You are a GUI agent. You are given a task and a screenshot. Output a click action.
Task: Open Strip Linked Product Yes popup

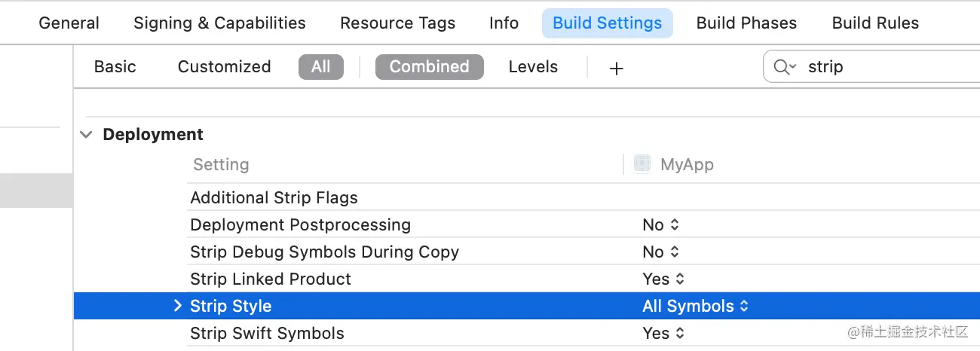click(663, 279)
